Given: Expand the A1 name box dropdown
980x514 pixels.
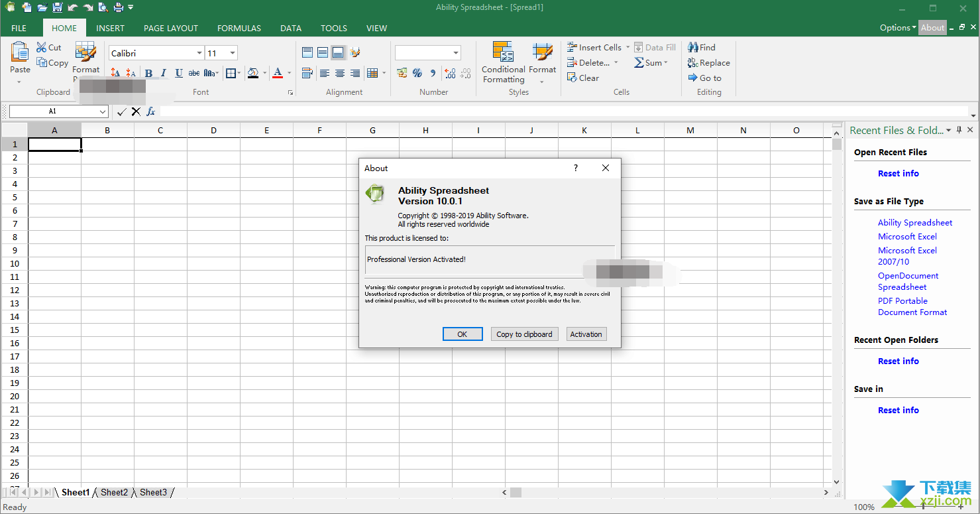Looking at the screenshot, I should 103,111.
